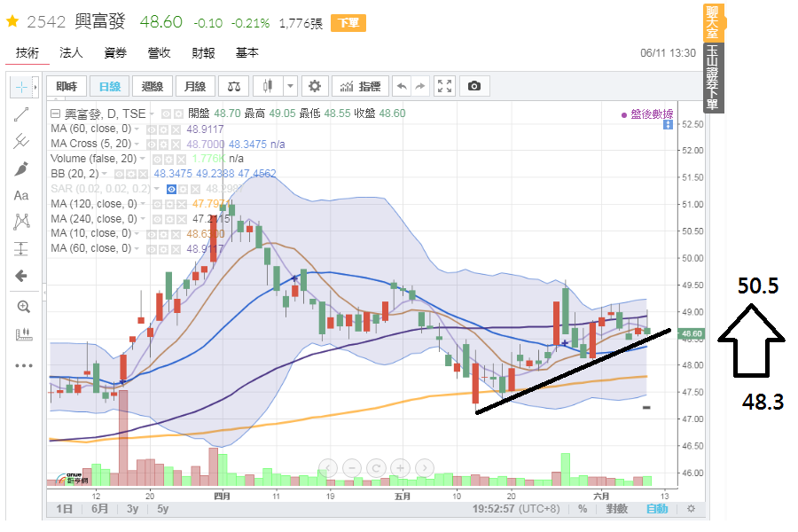
Task: Click the orange 下單 order button
Action: click(348, 23)
